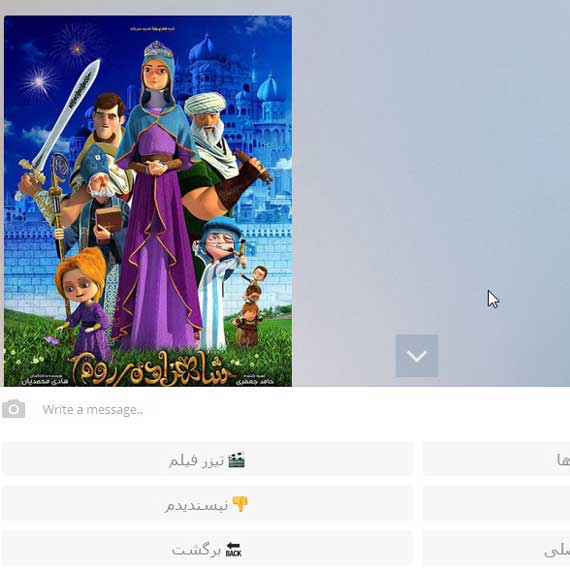Click the camera attachment icon
Screen dimensions: 570x570
coord(13,409)
